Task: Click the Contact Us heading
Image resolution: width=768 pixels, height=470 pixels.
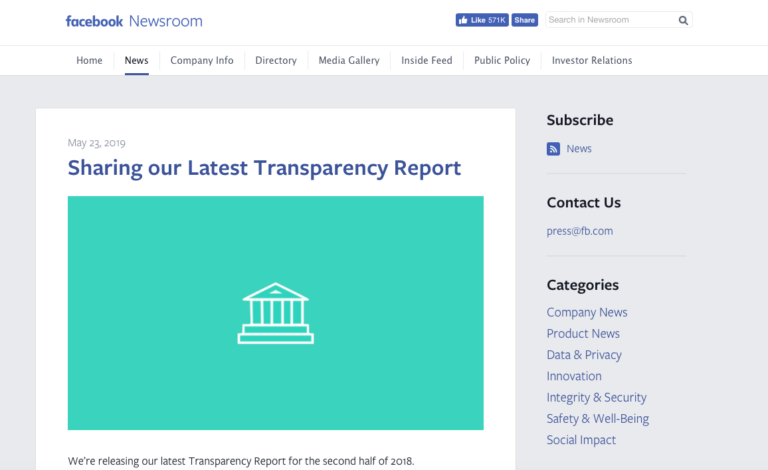Action: tap(583, 202)
